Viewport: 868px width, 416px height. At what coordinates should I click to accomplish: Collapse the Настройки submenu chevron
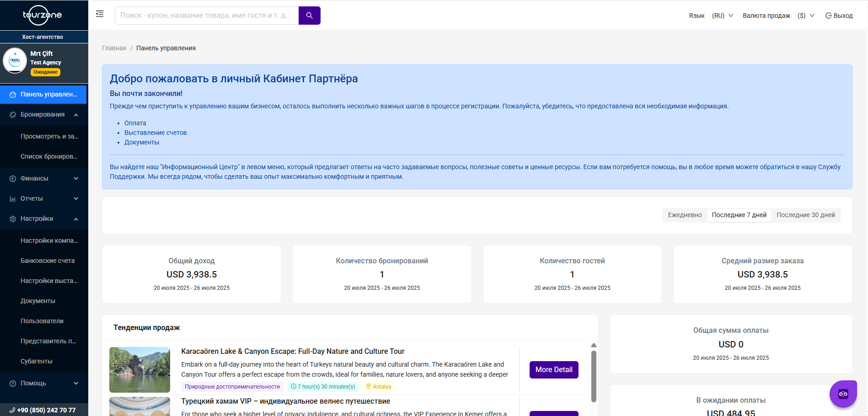tap(76, 219)
